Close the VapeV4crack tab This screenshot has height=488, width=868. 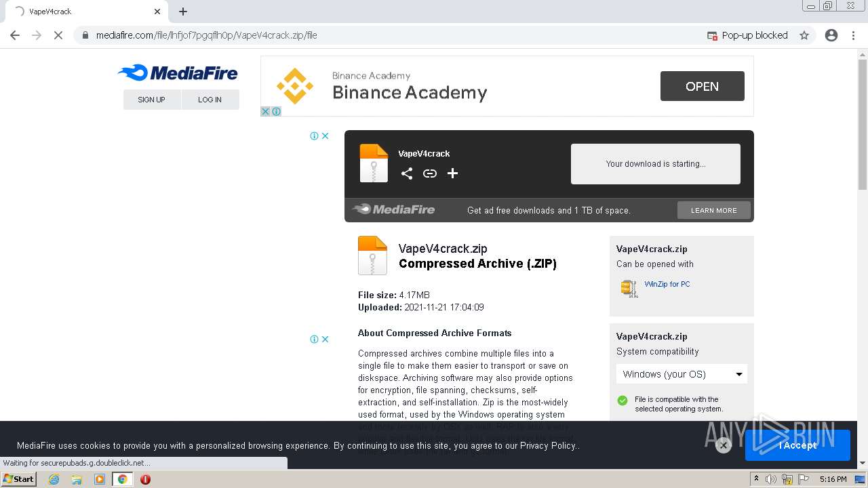point(157,12)
